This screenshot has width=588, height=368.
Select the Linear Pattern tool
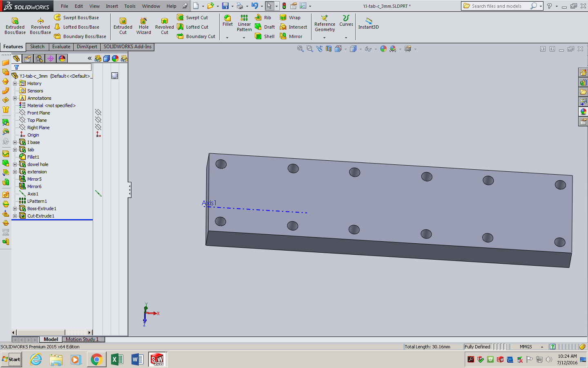tap(244, 23)
